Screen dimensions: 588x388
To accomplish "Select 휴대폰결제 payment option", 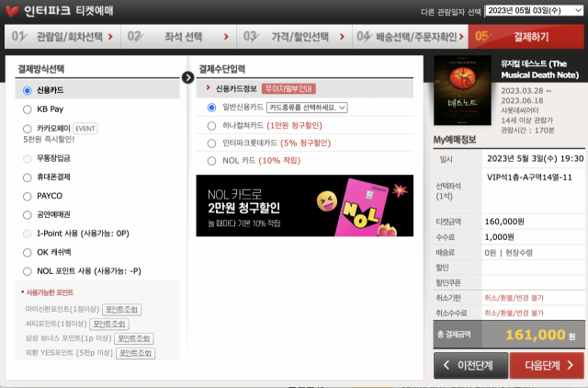I will [27, 177].
